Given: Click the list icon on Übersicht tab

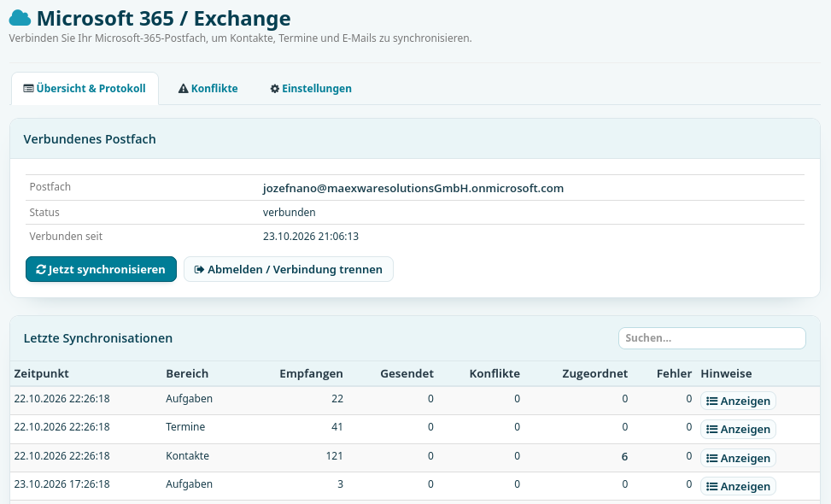Looking at the screenshot, I should pyautogui.click(x=29, y=89).
